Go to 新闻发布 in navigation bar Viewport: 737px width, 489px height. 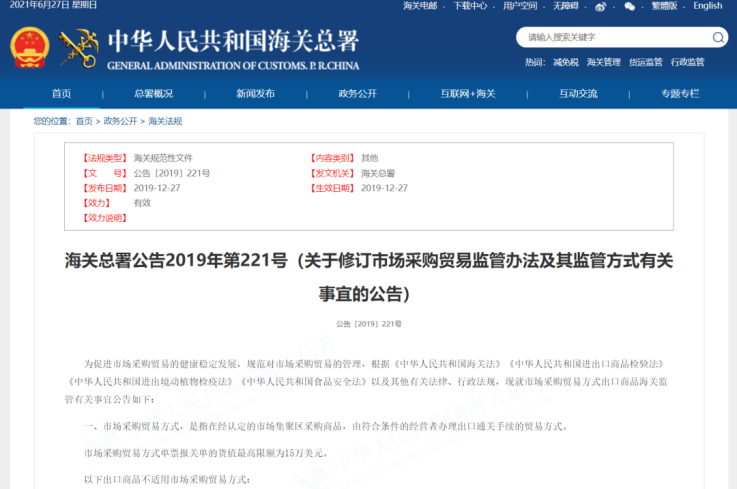tap(255, 94)
